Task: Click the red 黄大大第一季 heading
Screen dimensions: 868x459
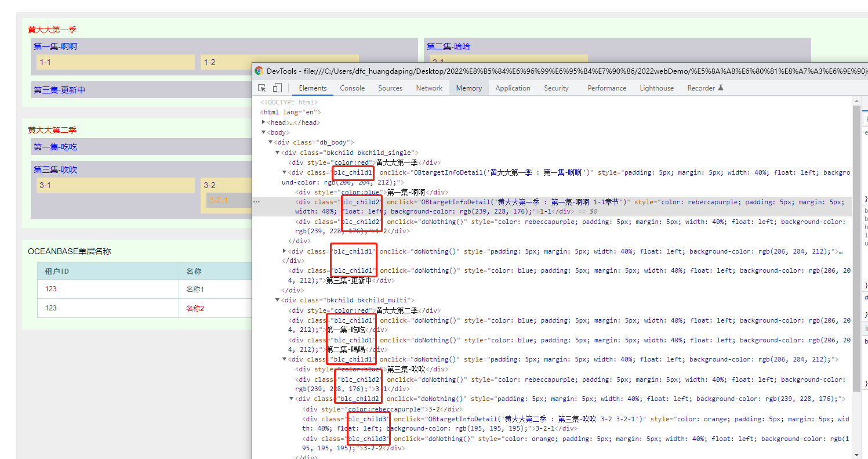Action: (x=52, y=30)
